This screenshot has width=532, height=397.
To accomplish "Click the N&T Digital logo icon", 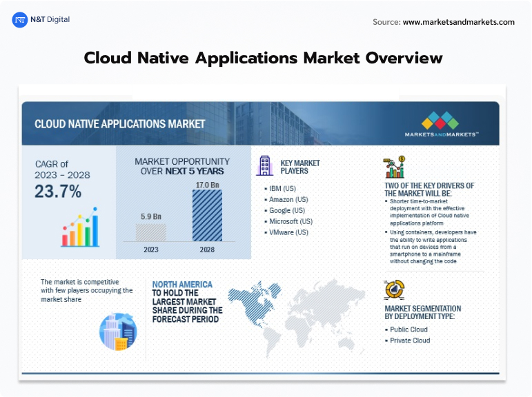I will [20, 20].
